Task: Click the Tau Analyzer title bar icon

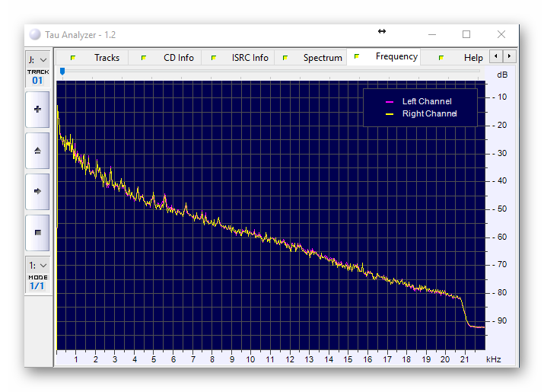Action: coord(35,35)
